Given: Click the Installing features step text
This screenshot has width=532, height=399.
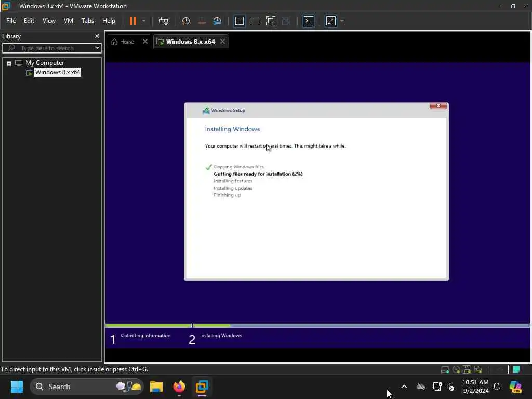Looking at the screenshot, I should click(233, 181).
